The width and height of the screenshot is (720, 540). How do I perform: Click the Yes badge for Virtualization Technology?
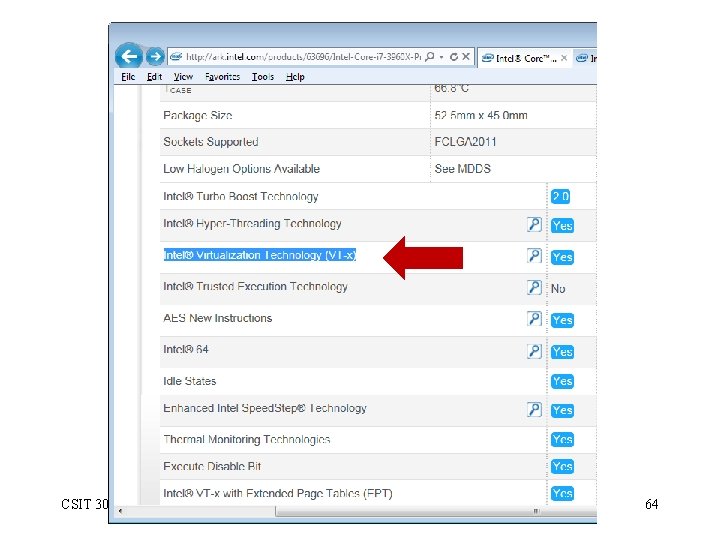(562, 257)
